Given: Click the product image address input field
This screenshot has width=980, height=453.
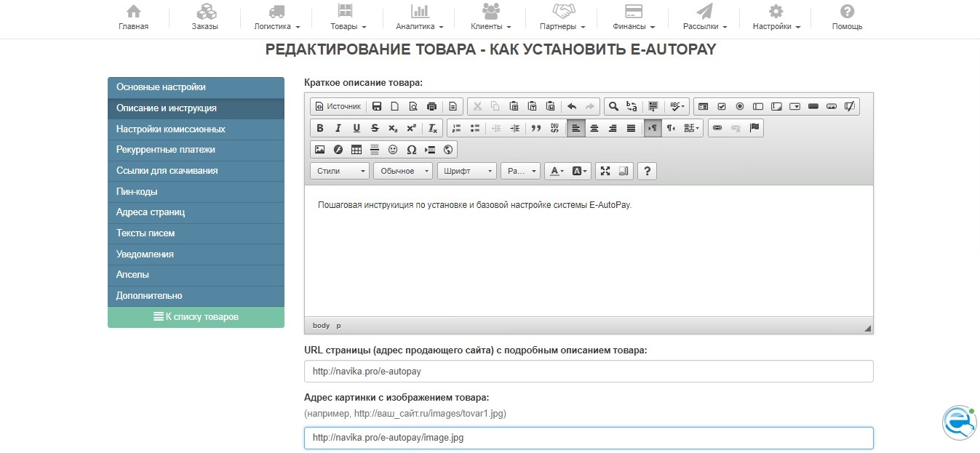Looking at the screenshot, I should click(588, 438).
